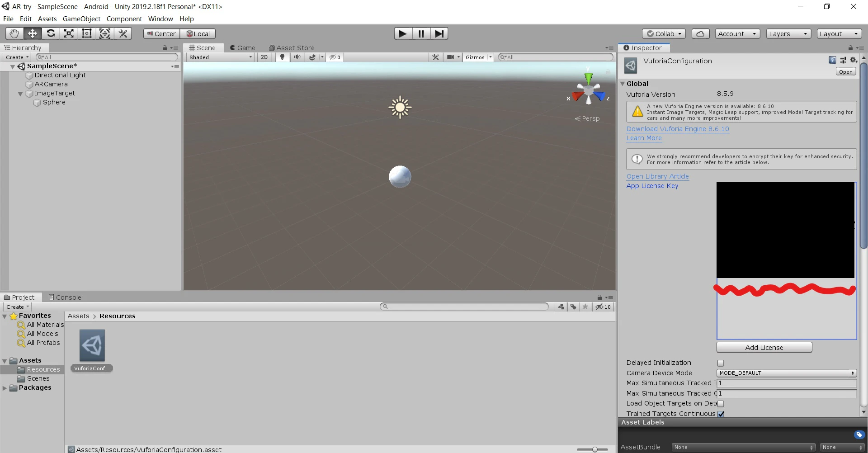Collapse the Global section
Screen dimensions: 868x453
tap(623, 84)
